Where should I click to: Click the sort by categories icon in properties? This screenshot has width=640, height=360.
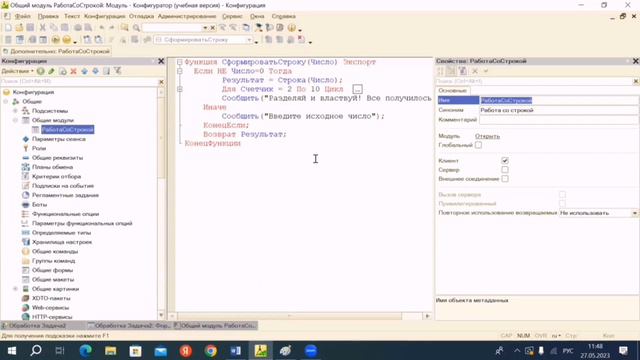pos(451,71)
